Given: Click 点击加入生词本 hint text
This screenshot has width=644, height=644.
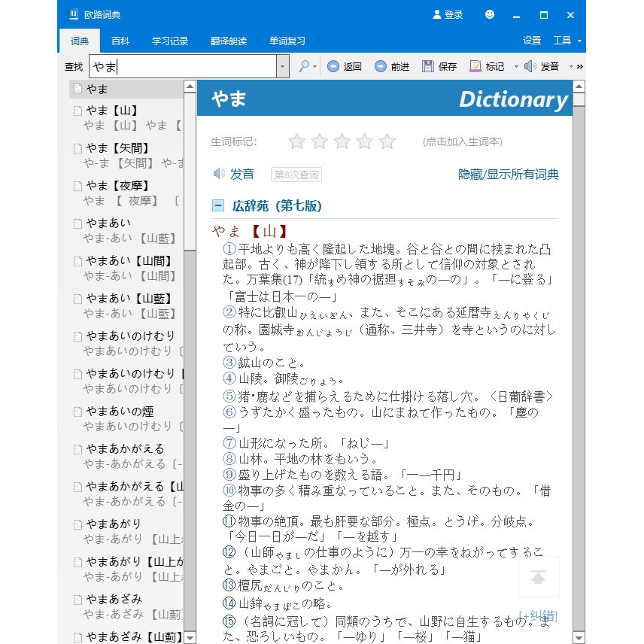Looking at the screenshot, I should pos(463,141).
